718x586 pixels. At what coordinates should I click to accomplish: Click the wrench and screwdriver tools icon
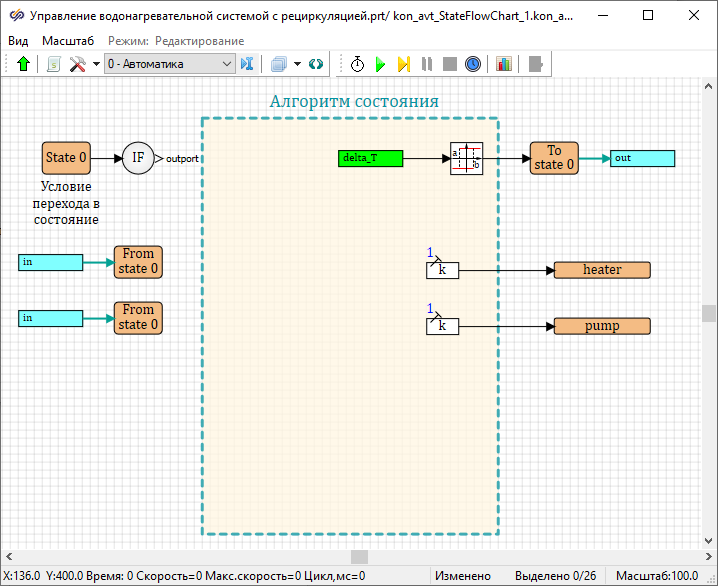(x=78, y=64)
